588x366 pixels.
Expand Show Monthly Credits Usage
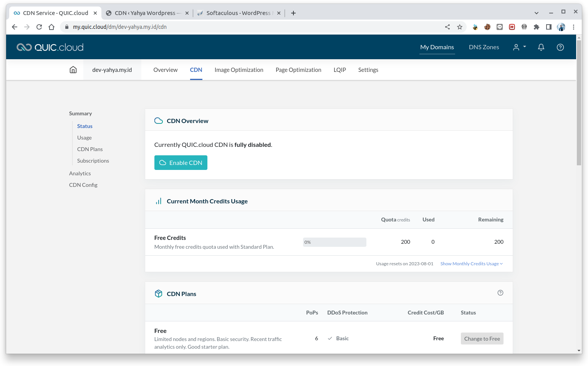(x=471, y=263)
